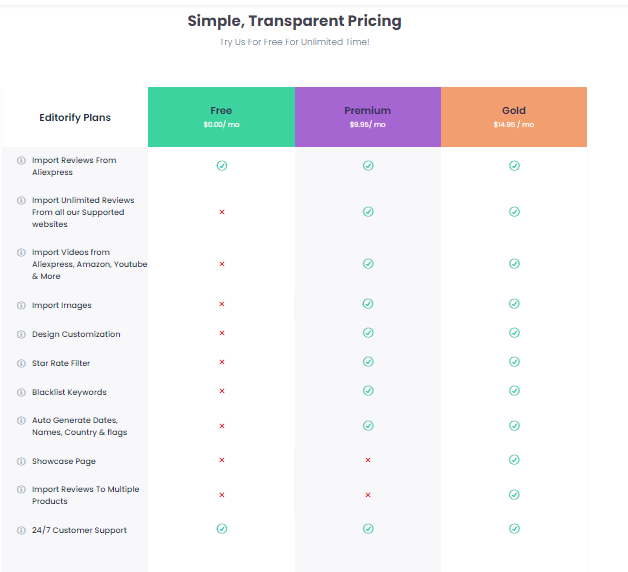The height and width of the screenshot is (572, 628).
Task: Click Import Reviews To Multiple Products label
Action: [85, 495]
